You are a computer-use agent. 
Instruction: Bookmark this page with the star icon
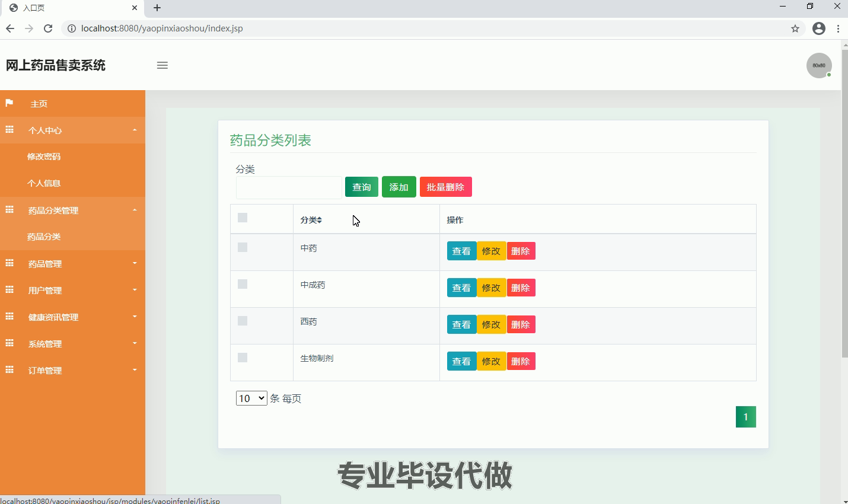click(x=795, y=28)
